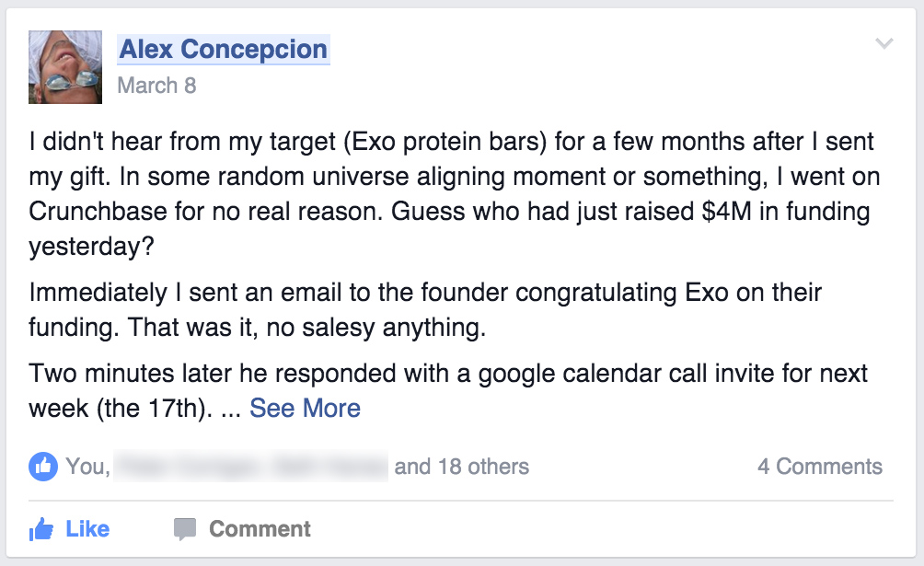Click the speech bubble Comment icon

(x=184, y=529)
